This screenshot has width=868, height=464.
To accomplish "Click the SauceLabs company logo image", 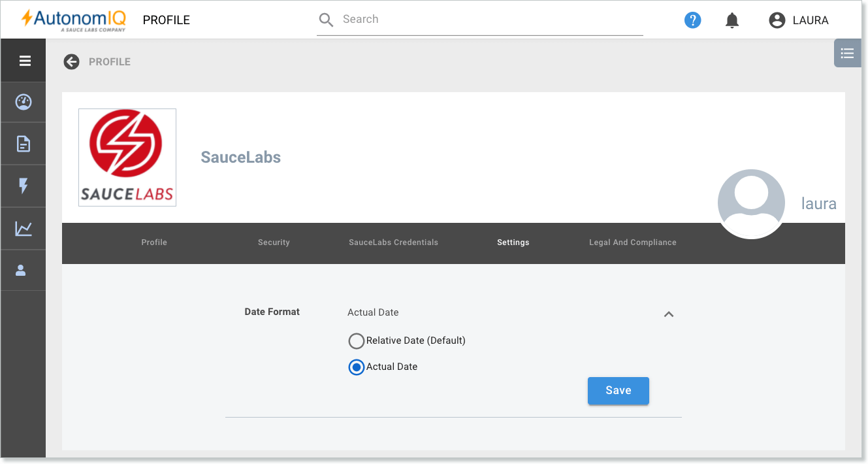I will pyautogui.click(x=127, y=157).
